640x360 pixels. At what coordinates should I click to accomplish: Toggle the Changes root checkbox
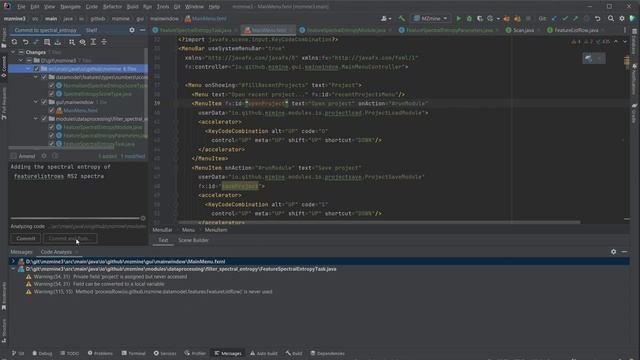(21, 52)
